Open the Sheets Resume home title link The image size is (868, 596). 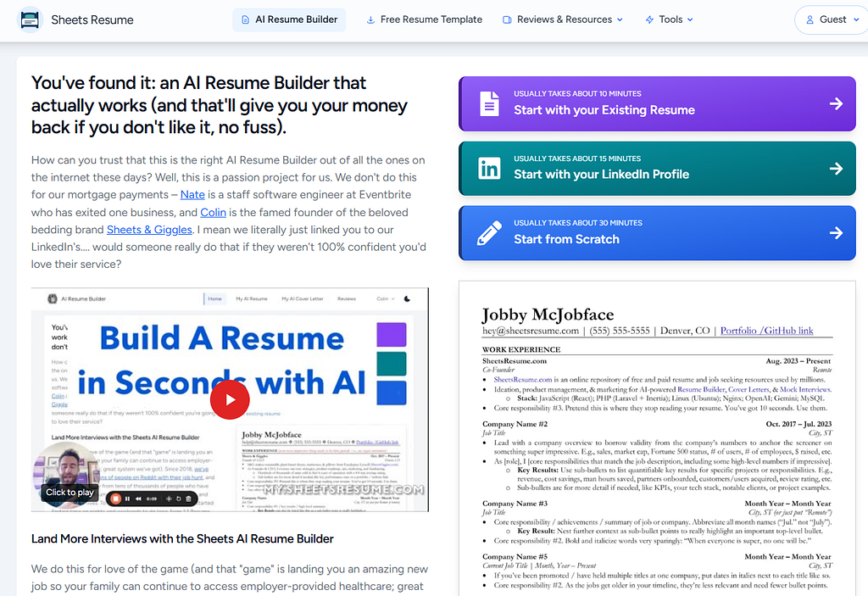[x=92, y=20]
